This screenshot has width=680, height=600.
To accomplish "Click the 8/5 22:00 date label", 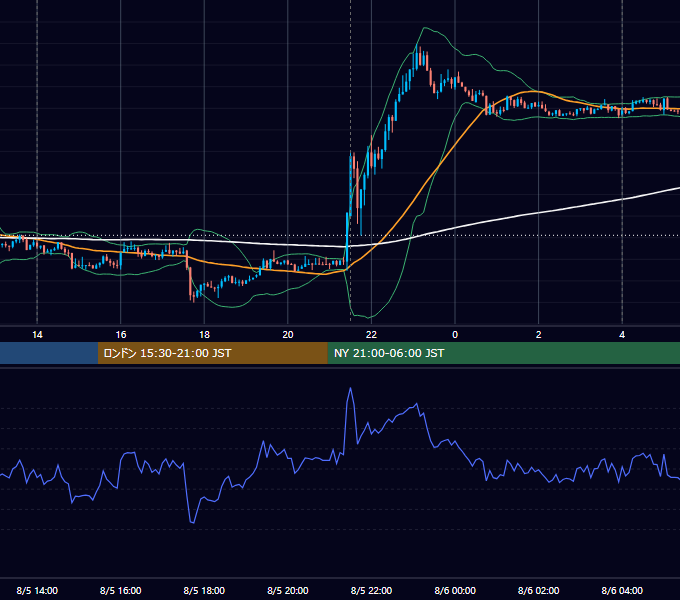I will click(x=371, y=590).
